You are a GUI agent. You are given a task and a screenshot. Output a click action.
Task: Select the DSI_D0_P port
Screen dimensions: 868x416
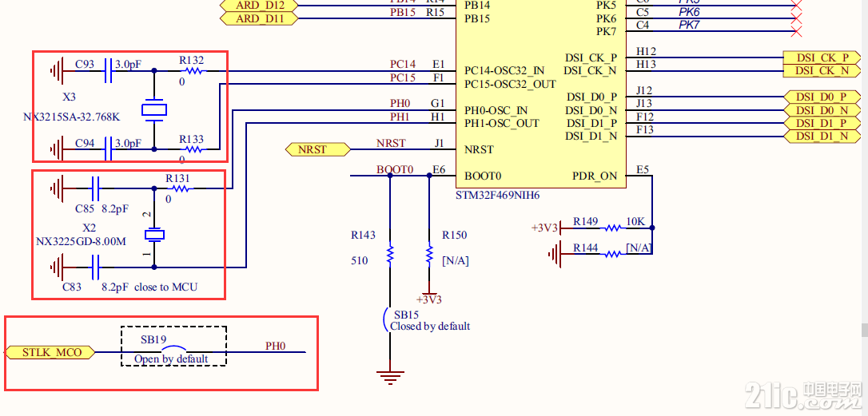pyautogui.click(x=822, y=97)
